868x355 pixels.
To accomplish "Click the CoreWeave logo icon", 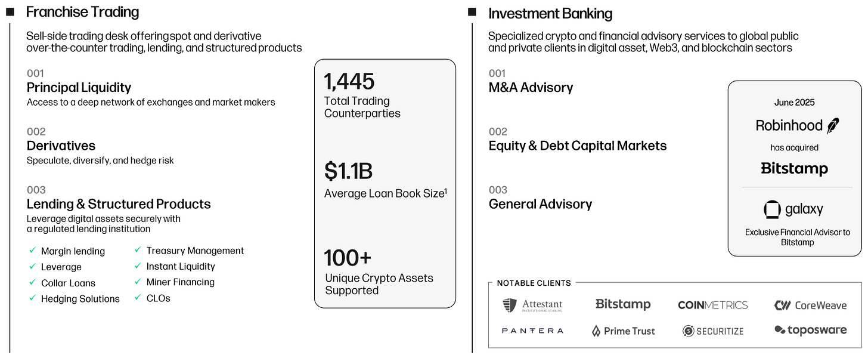I will tap(782, 305).
